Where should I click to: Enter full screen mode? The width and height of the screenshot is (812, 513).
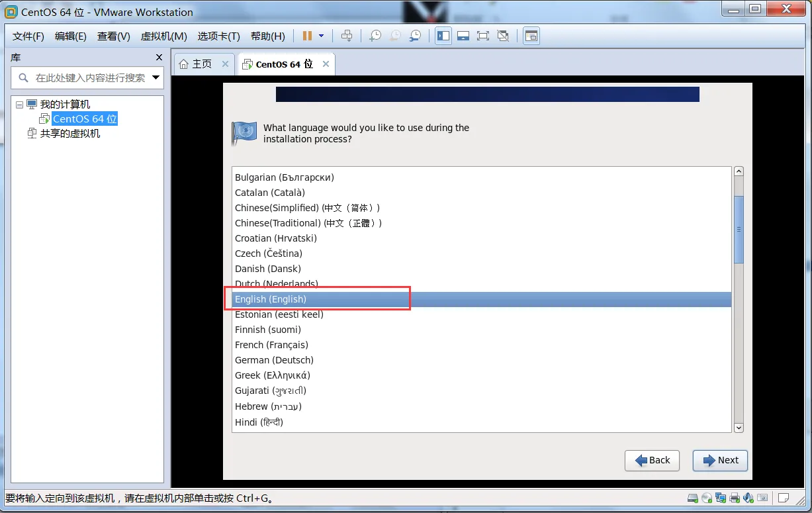[x=483, y=36]
